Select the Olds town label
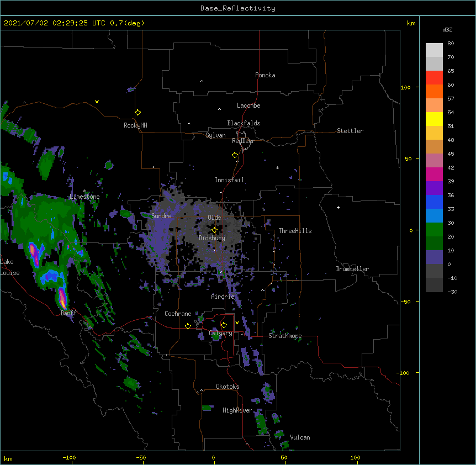The width and height of the screenshot is (476, 465). click(x=214, y=218)
